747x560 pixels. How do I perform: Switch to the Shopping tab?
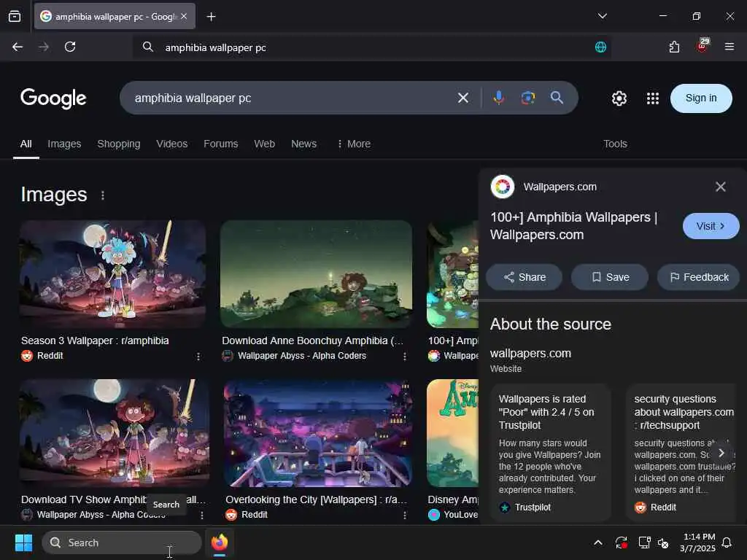119,144
